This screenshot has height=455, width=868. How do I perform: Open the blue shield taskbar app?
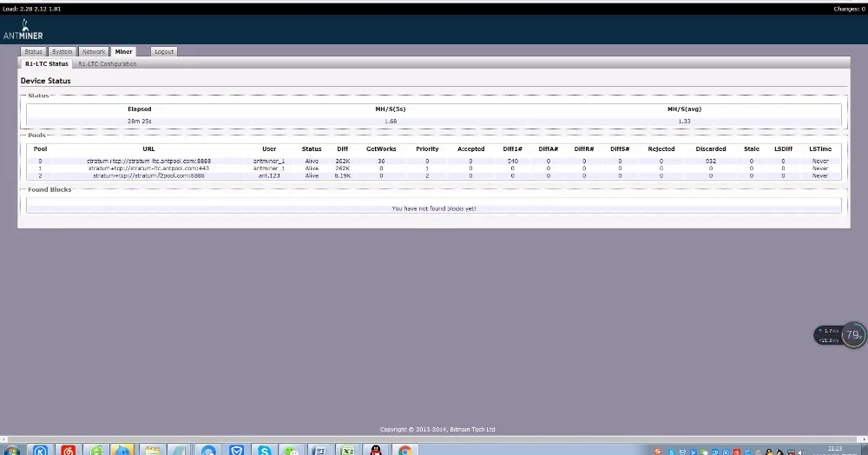[236, 450]
